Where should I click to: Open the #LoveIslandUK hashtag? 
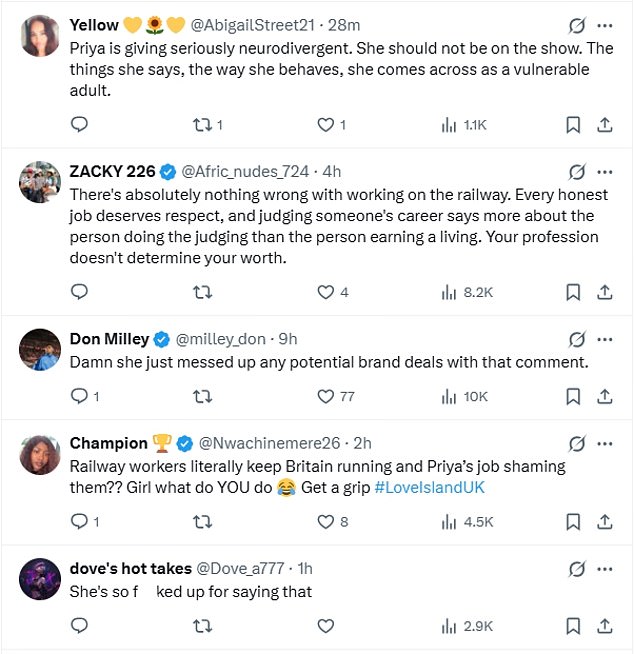click(430, 487)
